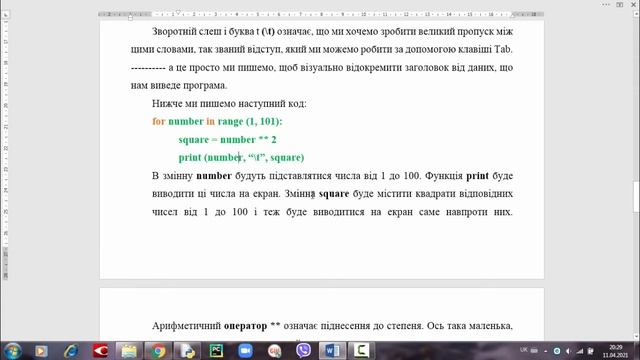Viewport: 640px width, 360px height.
Task: Click the word "Tab" ending the second line
Action: click(x=502, y=49)
